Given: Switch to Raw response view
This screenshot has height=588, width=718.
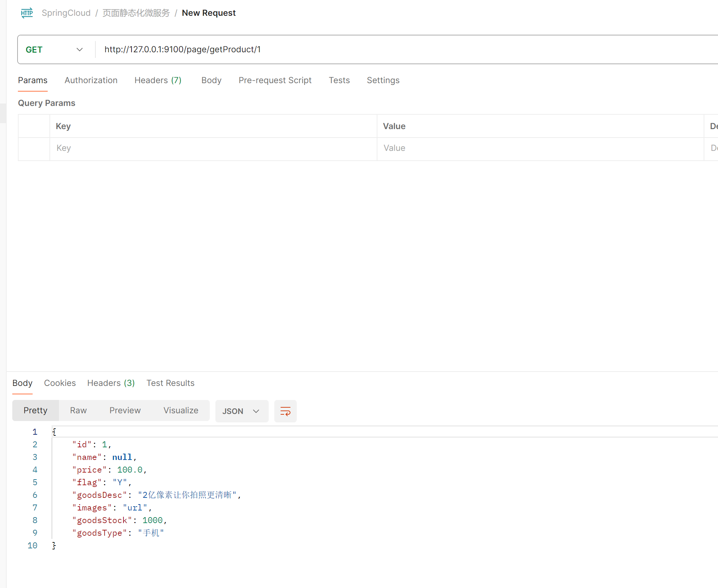Looking at the screenshot, I should [x=78, y=410].
